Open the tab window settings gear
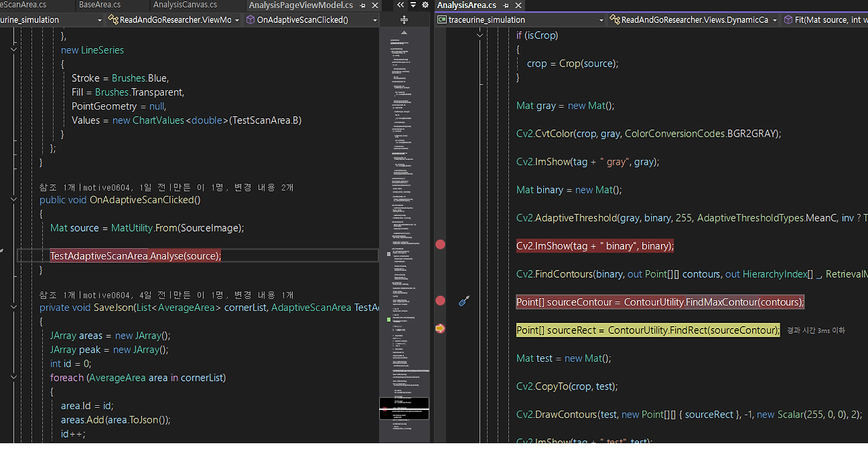The width and height of the screenshot is (868, 460). point(425,5)
